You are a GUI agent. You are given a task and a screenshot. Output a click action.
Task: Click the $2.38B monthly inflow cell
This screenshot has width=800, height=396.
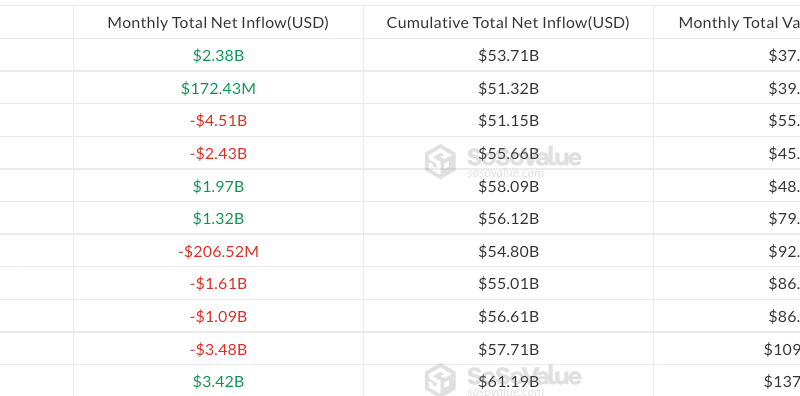pos(218,55)
